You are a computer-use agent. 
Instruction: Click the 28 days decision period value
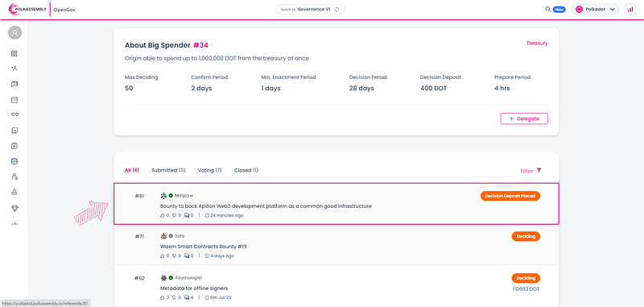click(361, 89)
